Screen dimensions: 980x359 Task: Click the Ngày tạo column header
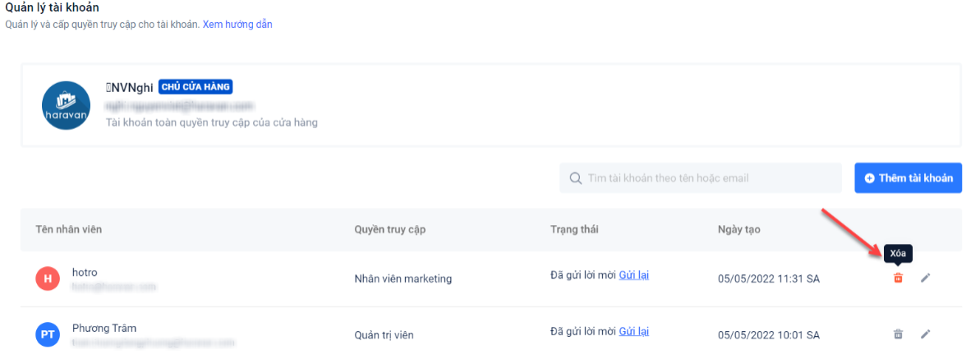pos(738,229)
